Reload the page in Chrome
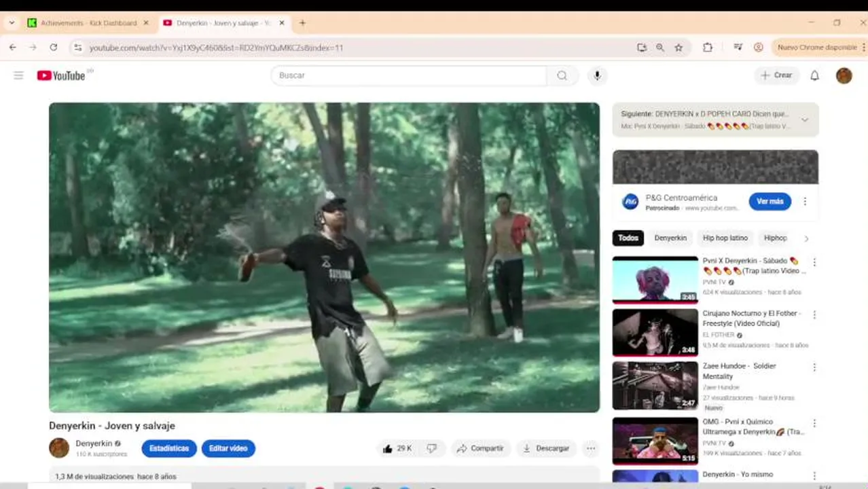 pyautogui.click(x=53, y=48)
